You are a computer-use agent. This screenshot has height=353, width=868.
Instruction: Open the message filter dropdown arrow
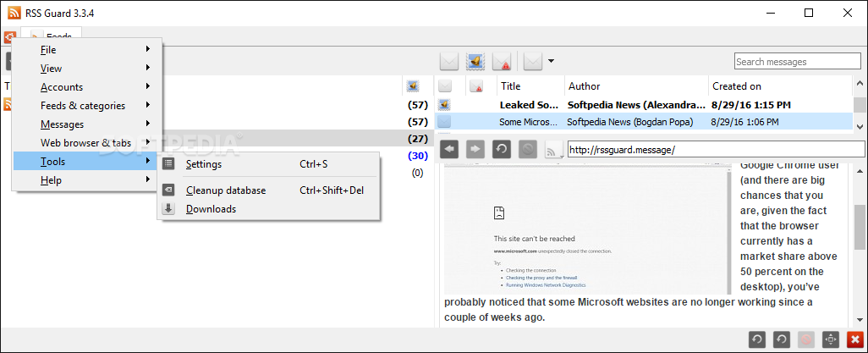(551, 62)
